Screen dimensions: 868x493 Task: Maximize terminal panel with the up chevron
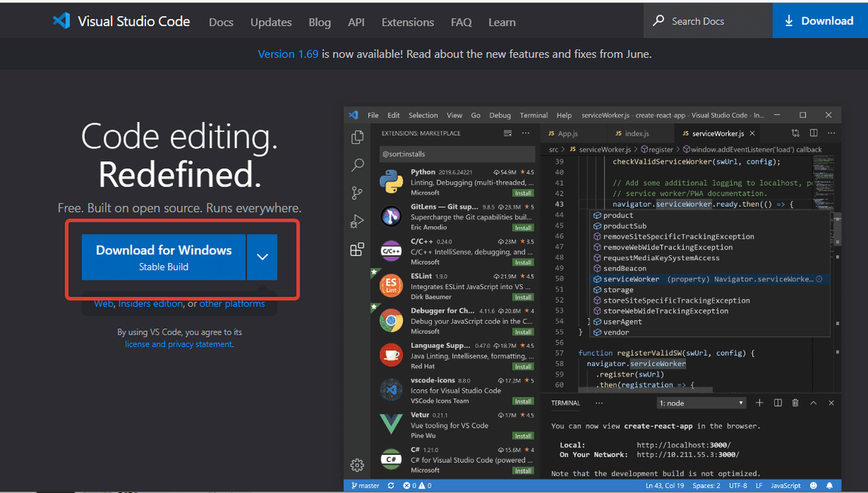tap(814, 403)
